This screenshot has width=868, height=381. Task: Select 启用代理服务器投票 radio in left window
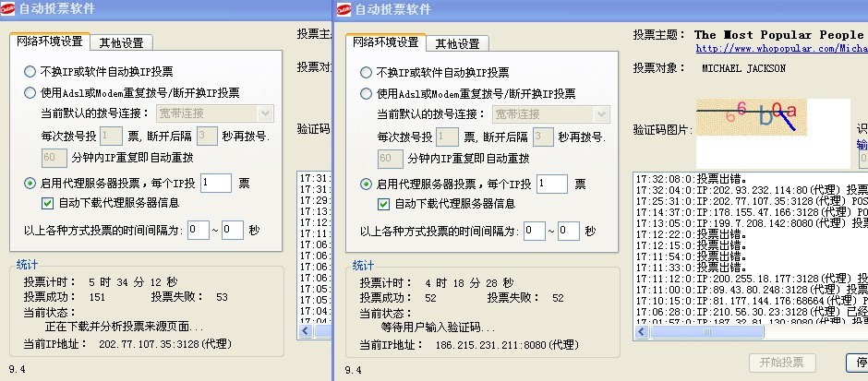(x=30, y=183)
